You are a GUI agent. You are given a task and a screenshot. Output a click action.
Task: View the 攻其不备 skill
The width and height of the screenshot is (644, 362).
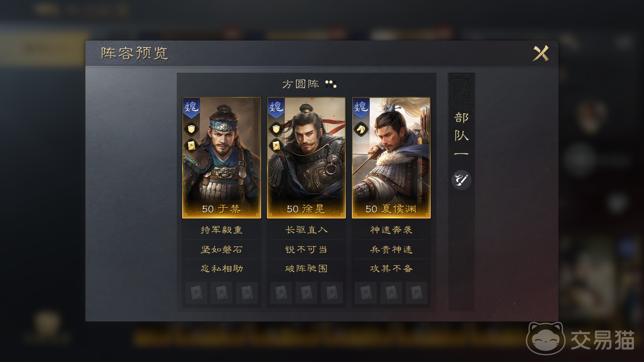(x=391, y=268)
